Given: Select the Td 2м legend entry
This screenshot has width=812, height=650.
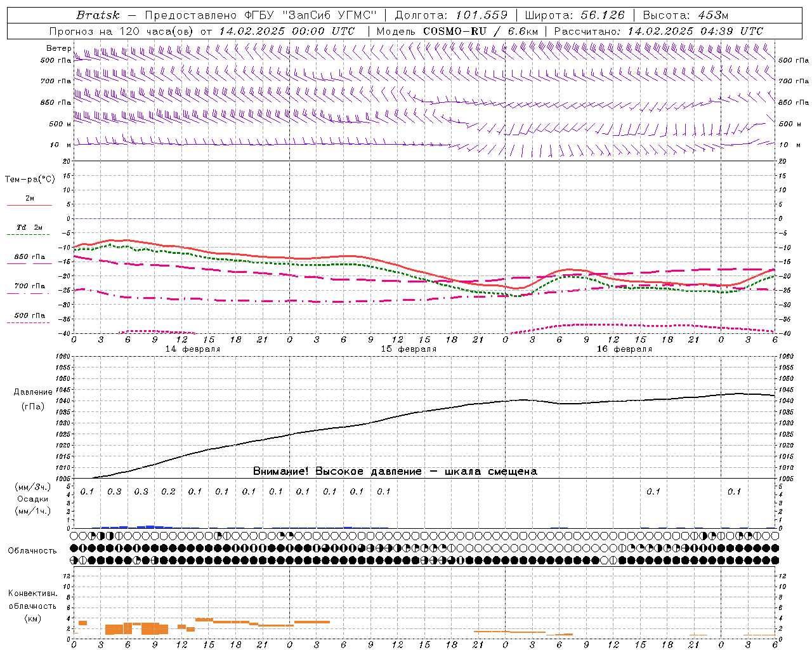Looking at the screenshot, I should (29, 227).
